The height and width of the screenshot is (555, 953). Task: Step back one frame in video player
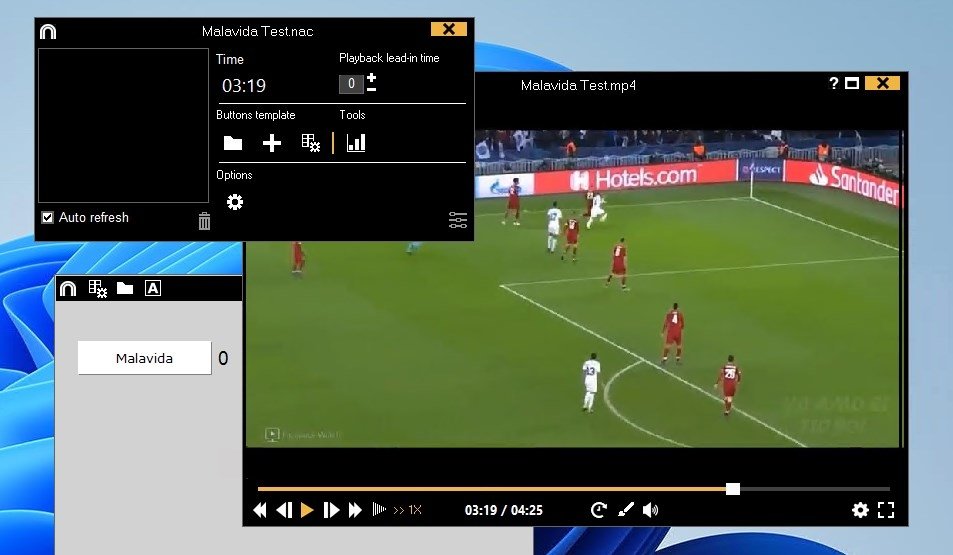284,510
